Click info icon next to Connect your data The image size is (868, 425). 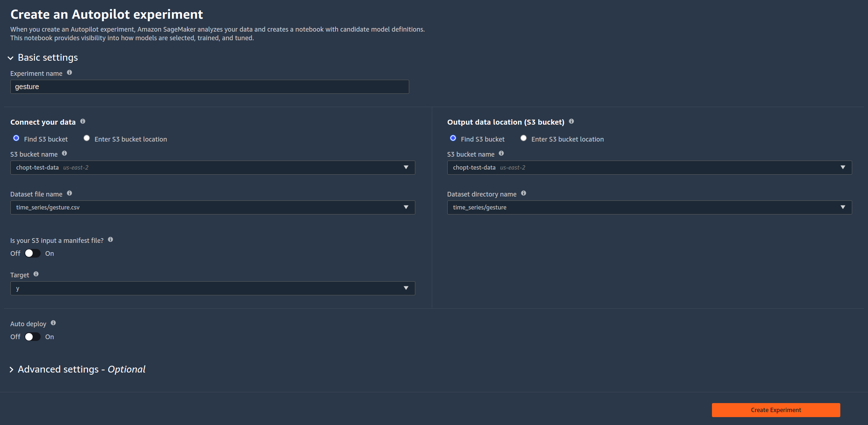click(x=83, y=121)
